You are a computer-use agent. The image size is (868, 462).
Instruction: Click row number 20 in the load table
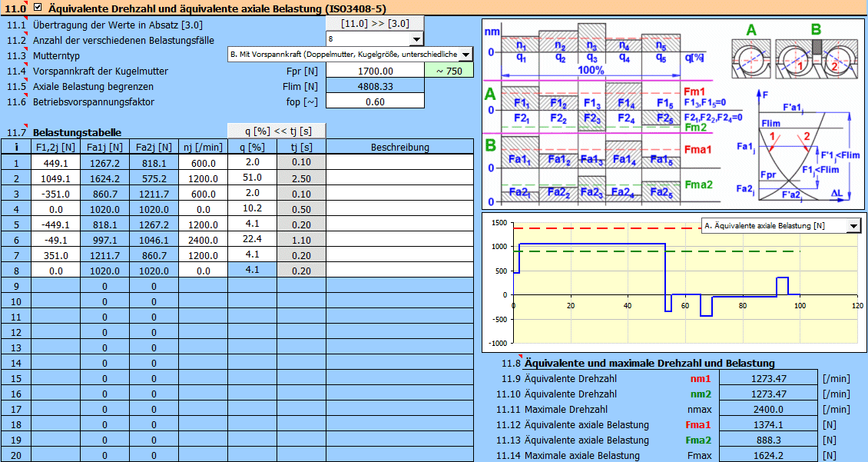[16, 455]
